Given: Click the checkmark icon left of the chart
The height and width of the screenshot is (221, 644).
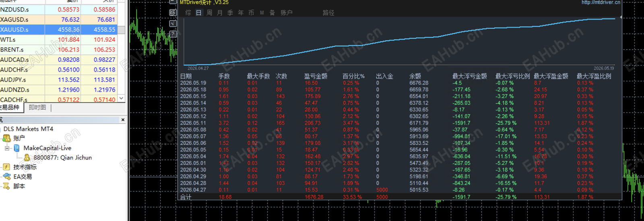Looking at the screenshot, I should (x=173, y=23).
